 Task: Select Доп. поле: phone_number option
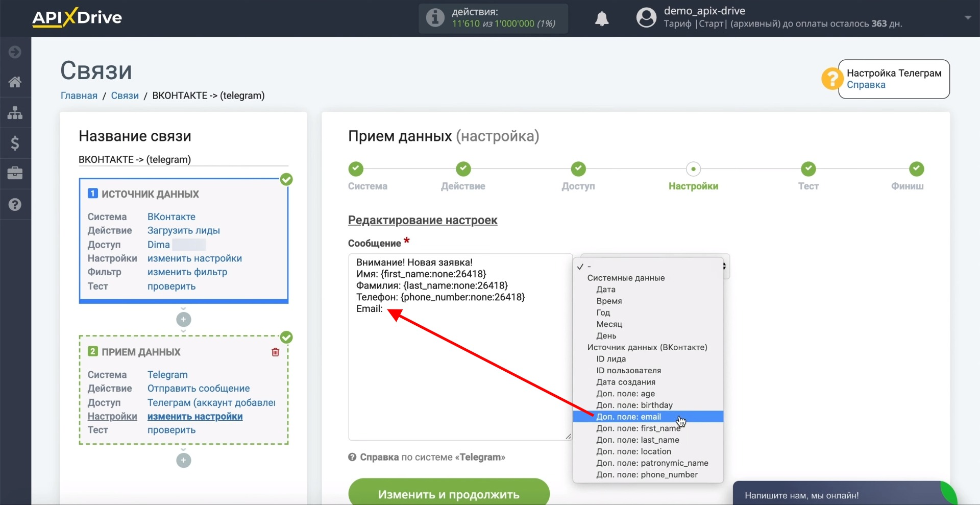pyautogui.click(x=648, y=475)
